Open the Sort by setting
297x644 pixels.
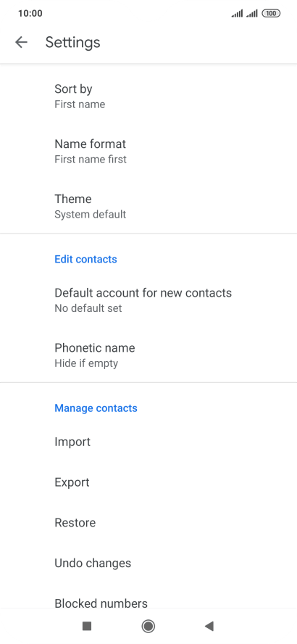[148, 96]
